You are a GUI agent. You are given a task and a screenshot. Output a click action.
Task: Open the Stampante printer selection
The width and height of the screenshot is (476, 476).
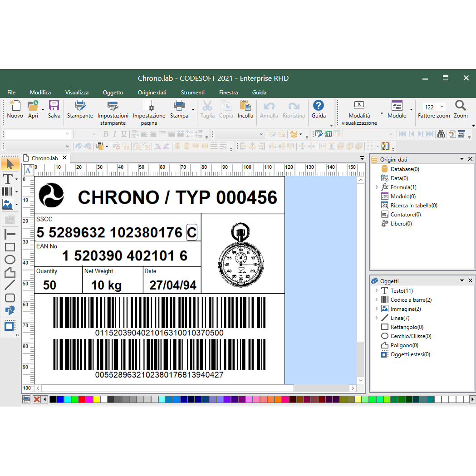(x=80, y=110)
